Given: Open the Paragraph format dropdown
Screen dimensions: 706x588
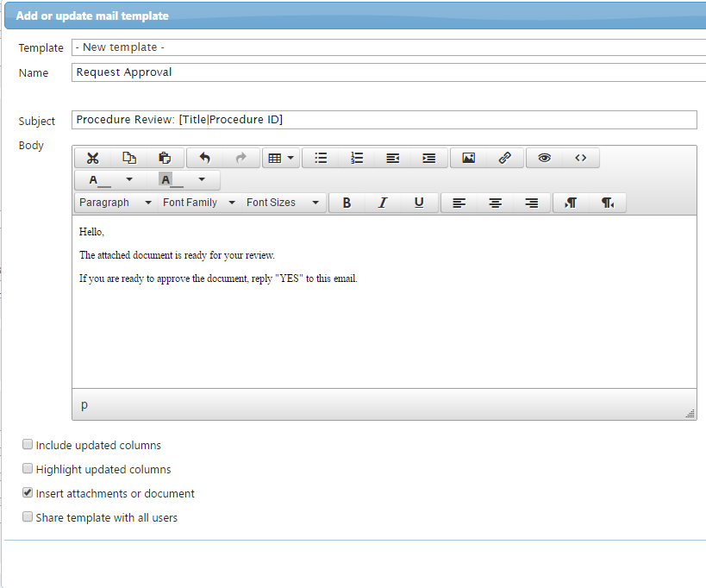Looking at the screenshot, I should [x=116, y=203].
